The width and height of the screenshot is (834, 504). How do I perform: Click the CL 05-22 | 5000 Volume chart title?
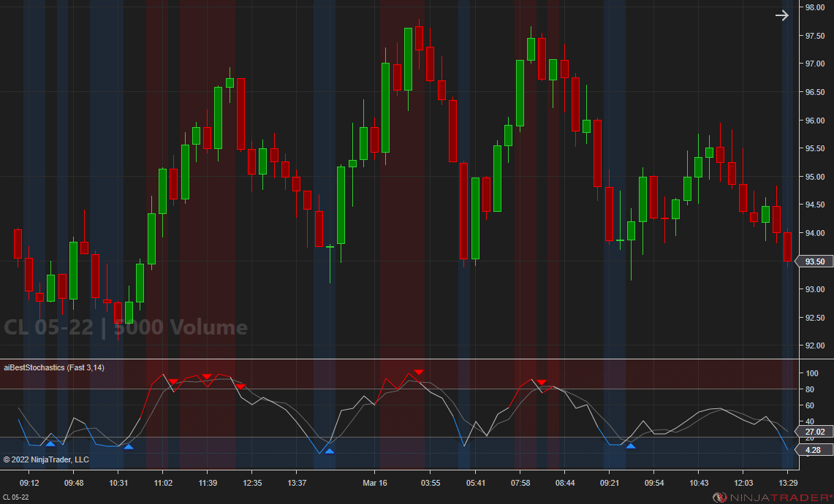click(x=126, y=328)
